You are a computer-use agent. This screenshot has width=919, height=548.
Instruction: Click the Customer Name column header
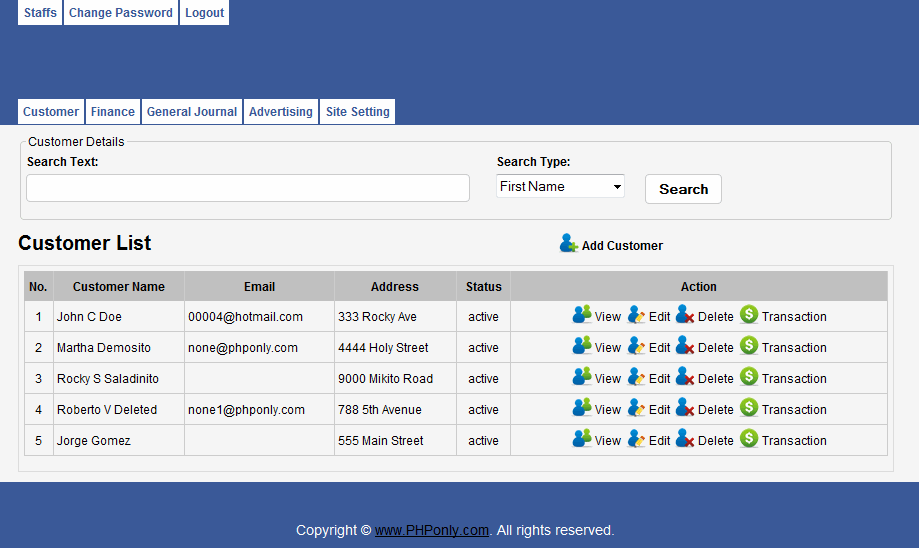pos(119,287)
